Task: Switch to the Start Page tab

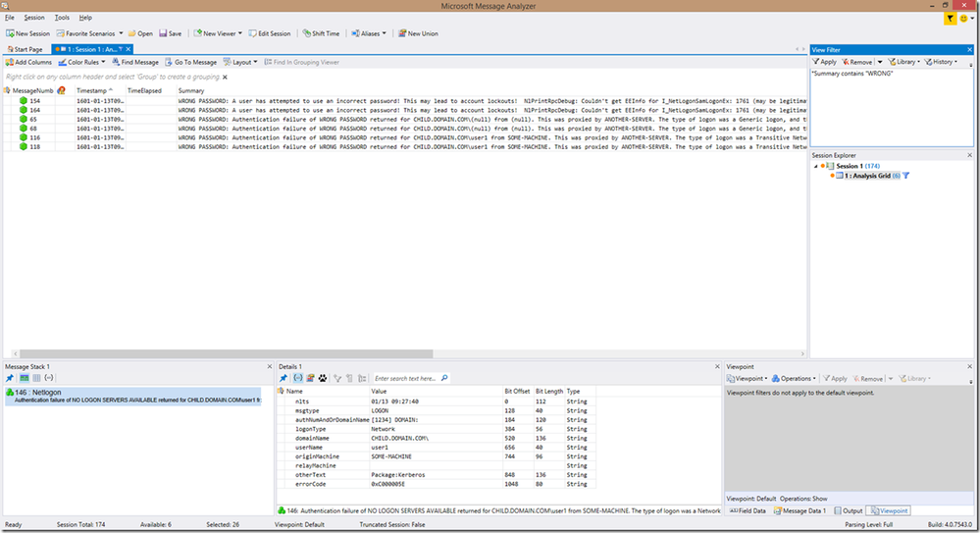Action: tap(25, 49)
